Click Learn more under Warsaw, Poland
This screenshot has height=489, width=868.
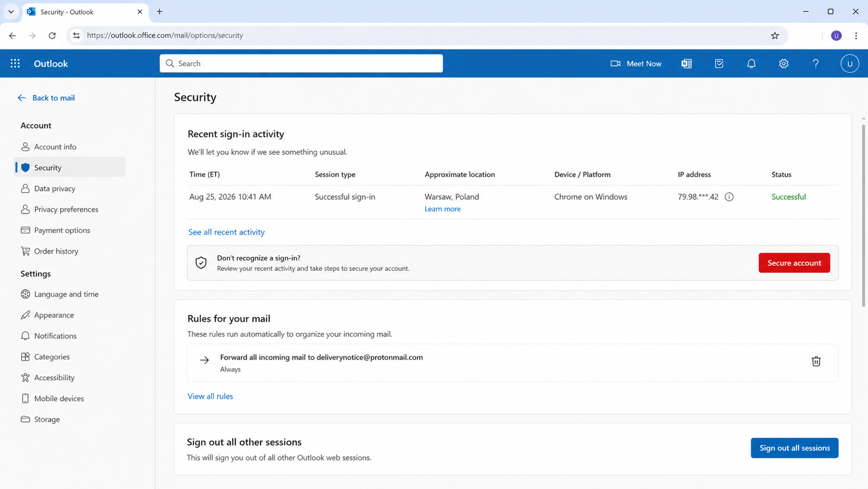(442, 209)
